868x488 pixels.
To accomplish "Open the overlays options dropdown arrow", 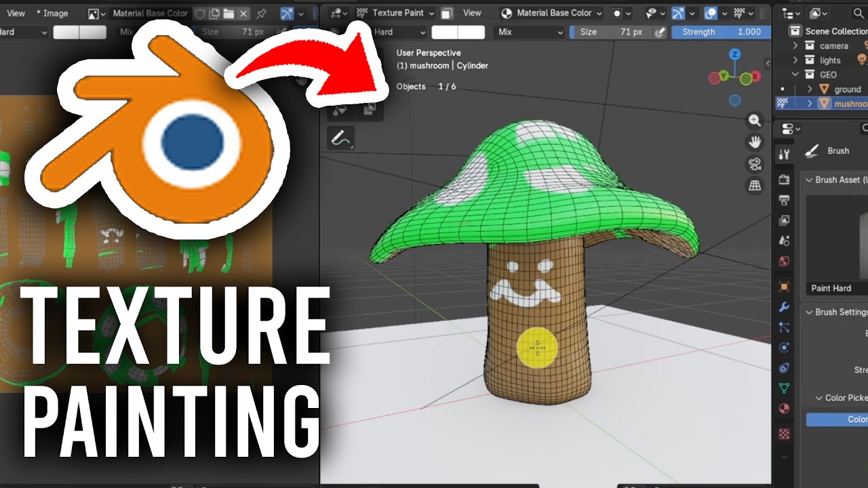I will tap(726, 13).
